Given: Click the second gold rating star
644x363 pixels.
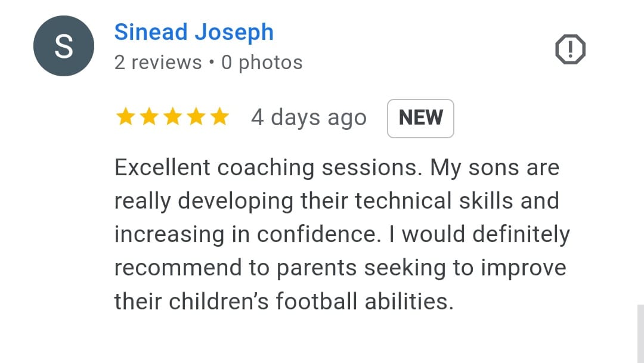Looking at the screenshot, I should [x=148, y=117].
